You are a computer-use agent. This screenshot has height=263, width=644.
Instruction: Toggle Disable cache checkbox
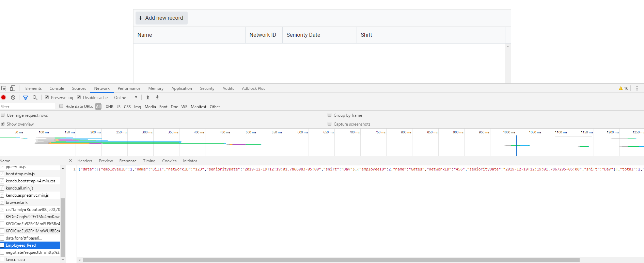pos(79,97)
